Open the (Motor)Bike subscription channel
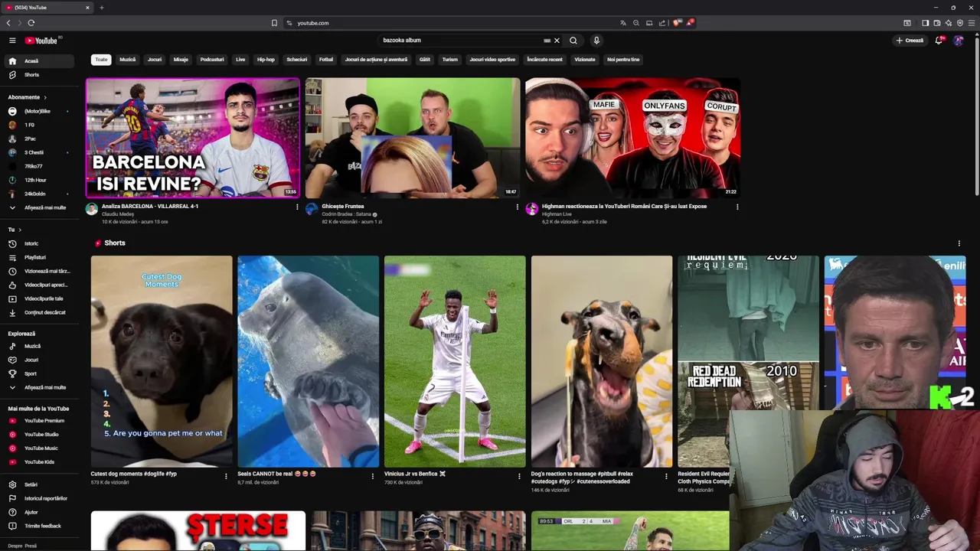This screenshot has height=551, width=980. pyautogui.click(x=38, y=112)
